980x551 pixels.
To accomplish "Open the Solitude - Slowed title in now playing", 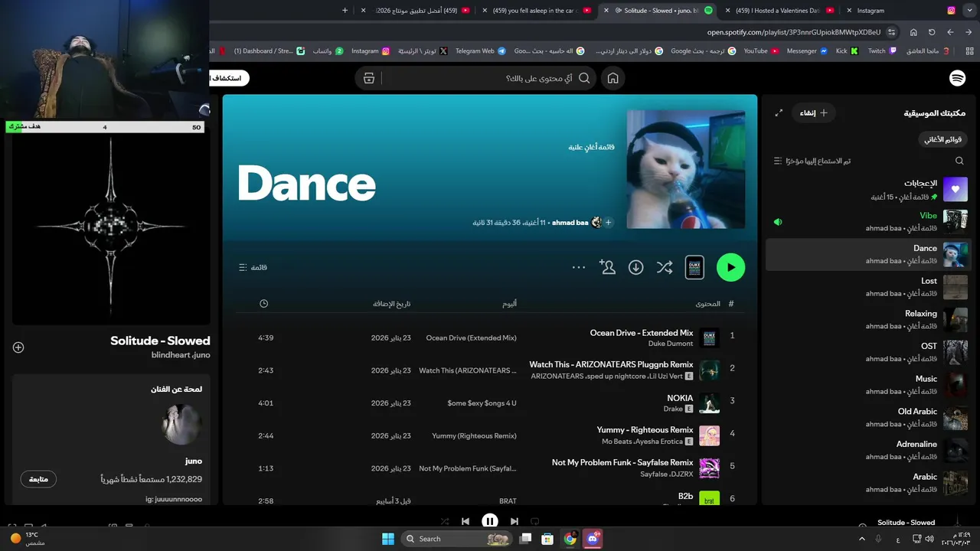I will 160,341.
